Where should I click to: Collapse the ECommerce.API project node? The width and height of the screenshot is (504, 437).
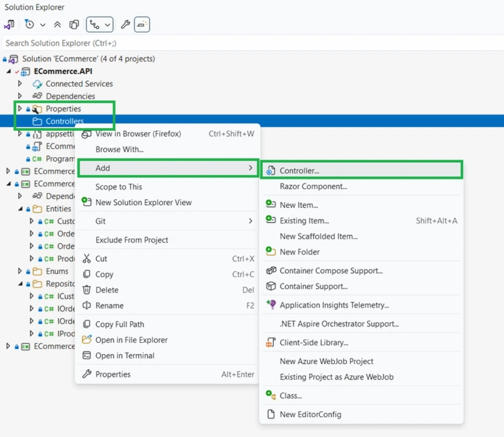point(9,71)
